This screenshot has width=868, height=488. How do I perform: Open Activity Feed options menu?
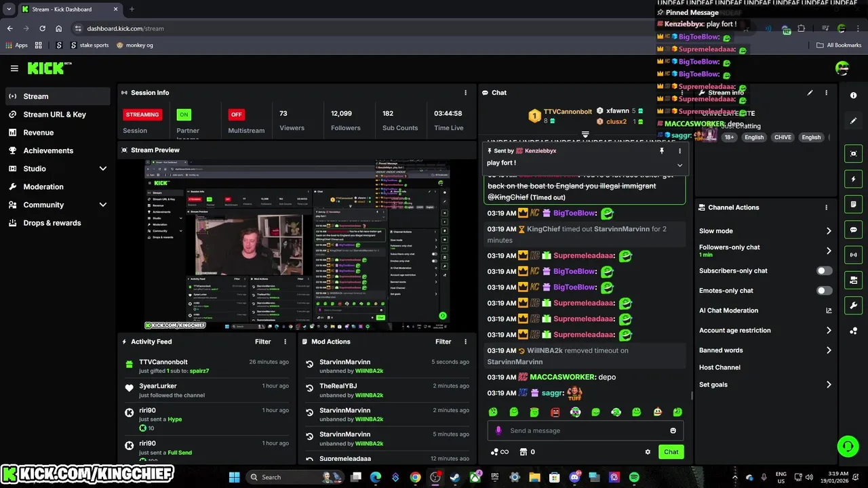tap(285, 342)
